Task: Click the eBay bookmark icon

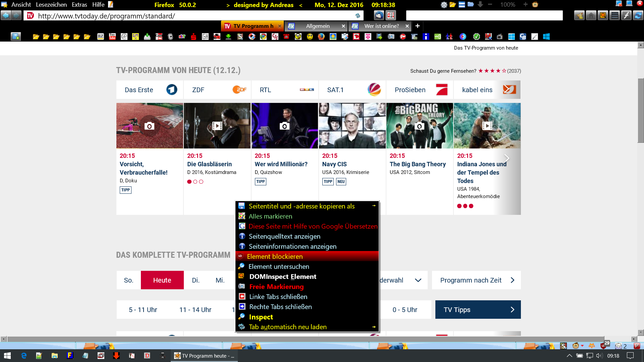Action: click(x=182, y=37)
